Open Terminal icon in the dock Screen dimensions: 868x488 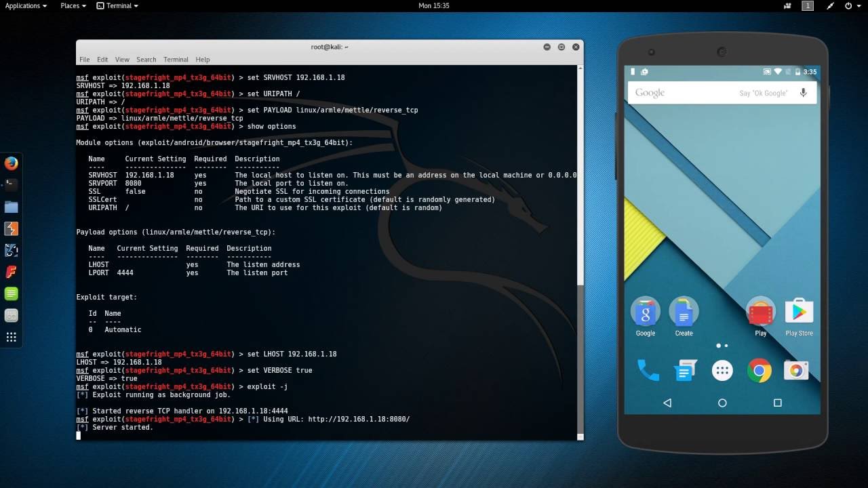(11, 184)
